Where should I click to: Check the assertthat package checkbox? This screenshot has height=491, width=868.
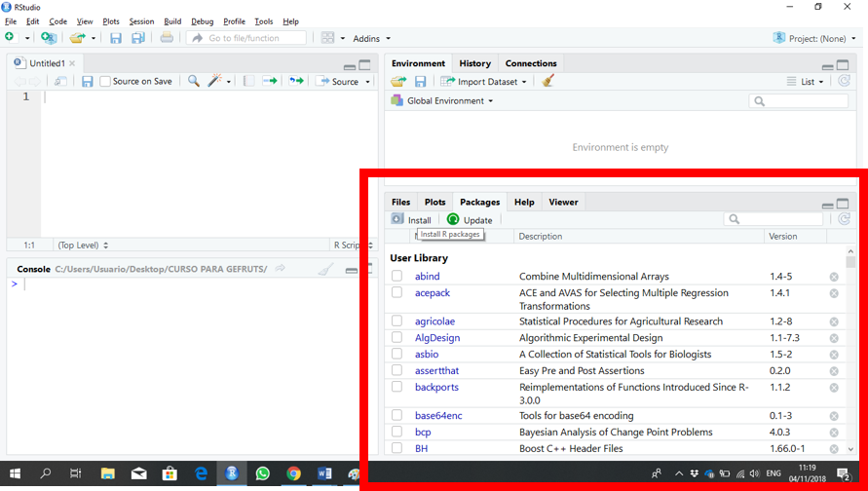click(396, 370)
